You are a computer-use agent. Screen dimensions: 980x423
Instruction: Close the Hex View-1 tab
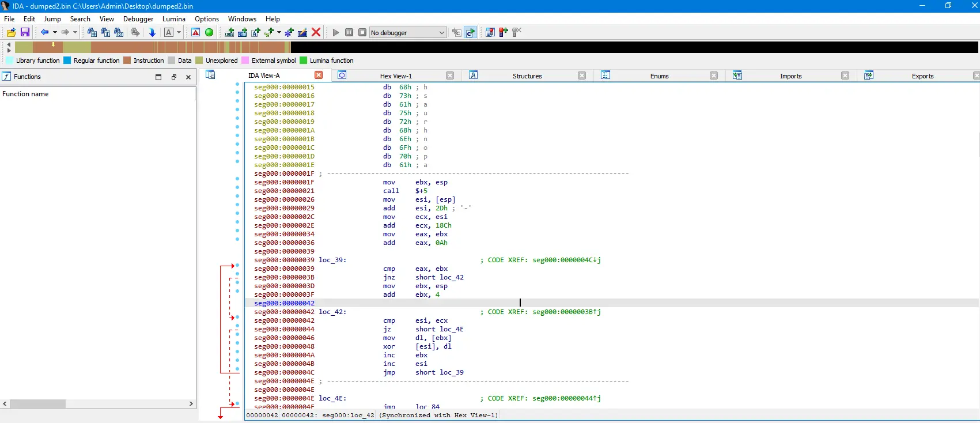tap(450, 75)
